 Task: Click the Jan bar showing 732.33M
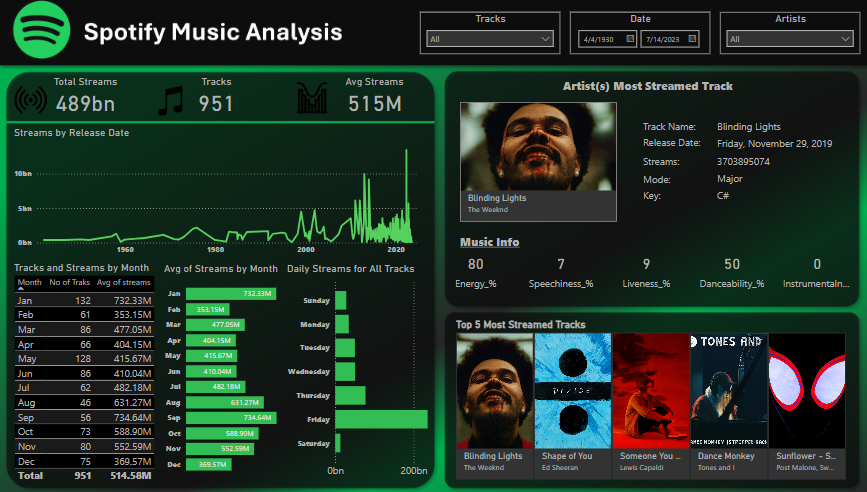click(x=231, y=294)
